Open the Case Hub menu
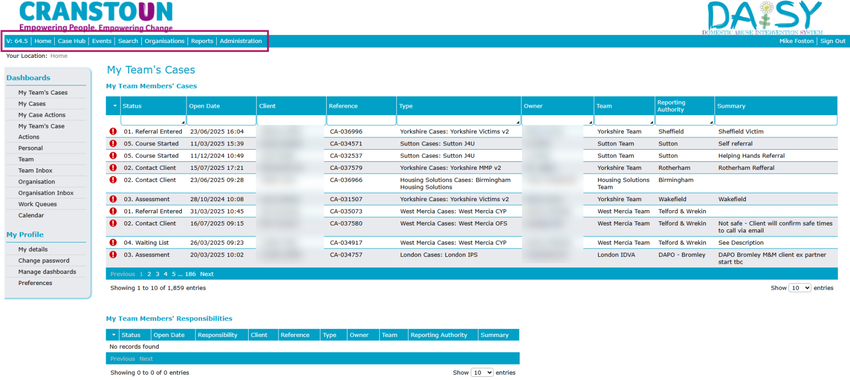 72,41
